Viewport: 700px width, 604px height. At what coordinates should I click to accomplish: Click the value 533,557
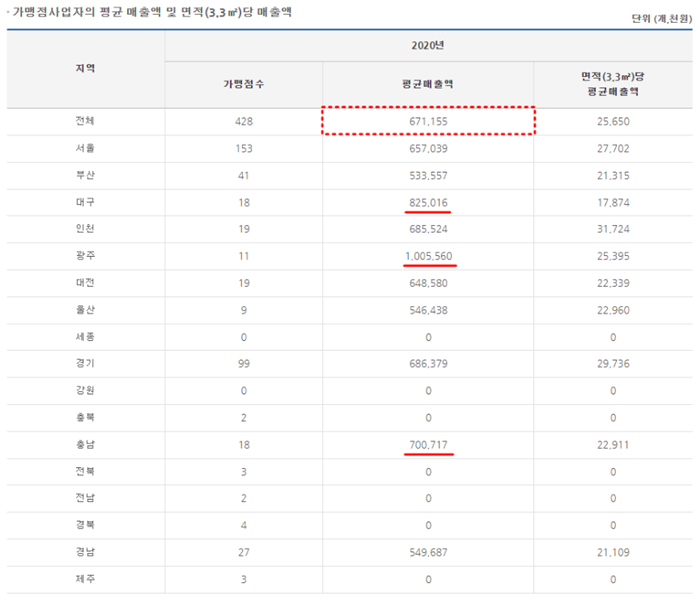click(x=428, y=175)
